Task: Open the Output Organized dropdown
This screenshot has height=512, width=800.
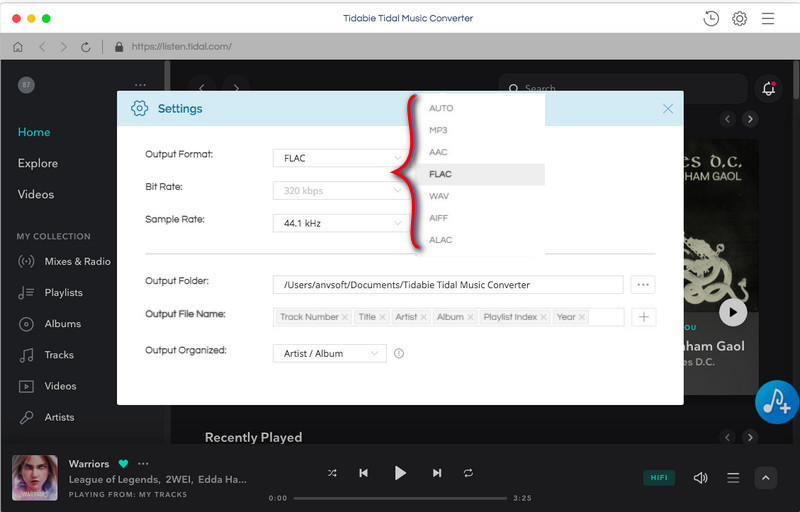Action: point(330,353)
